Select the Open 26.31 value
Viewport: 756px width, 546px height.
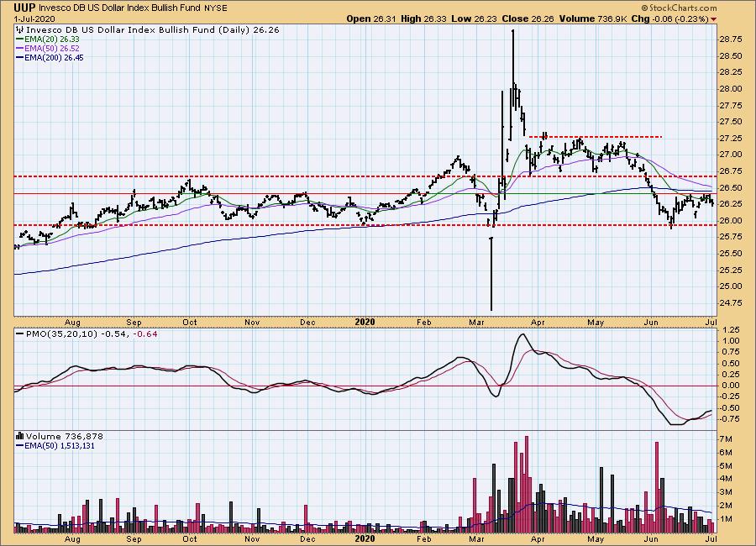[371, 18]
